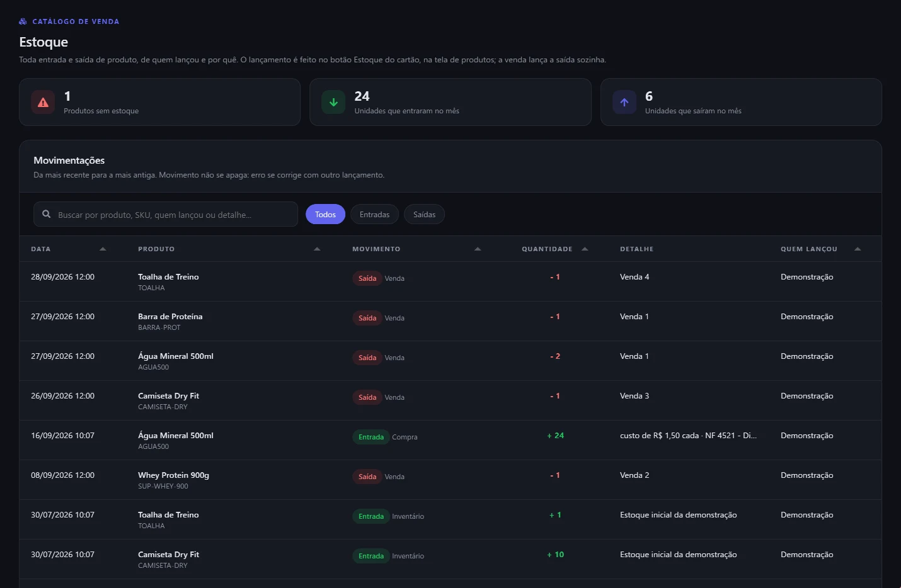Click the Venda 2 detail cell

[x=634, y=475]
